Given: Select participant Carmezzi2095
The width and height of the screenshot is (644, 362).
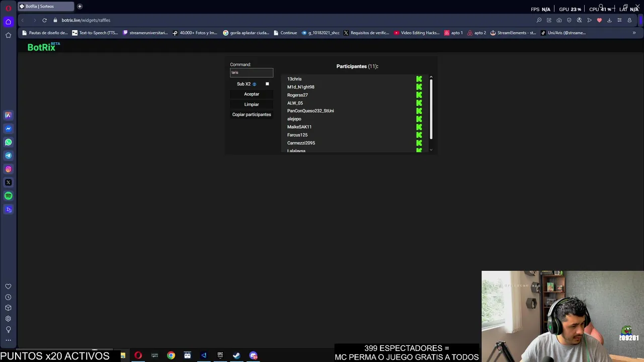Looking at the screenshot, I should pos(301,143).
